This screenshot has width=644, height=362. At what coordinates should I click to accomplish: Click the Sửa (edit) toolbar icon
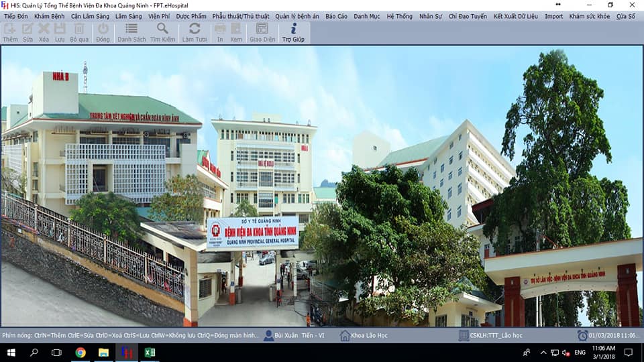point(28,29)
